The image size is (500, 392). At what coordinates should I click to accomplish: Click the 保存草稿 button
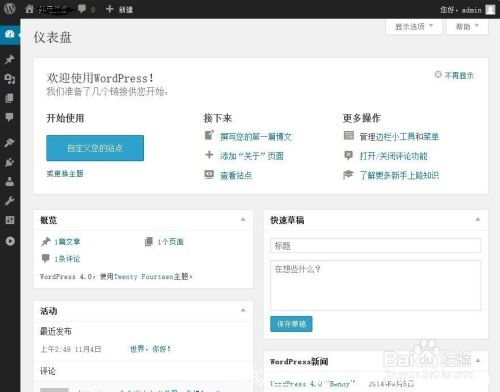tap(291, 324)
